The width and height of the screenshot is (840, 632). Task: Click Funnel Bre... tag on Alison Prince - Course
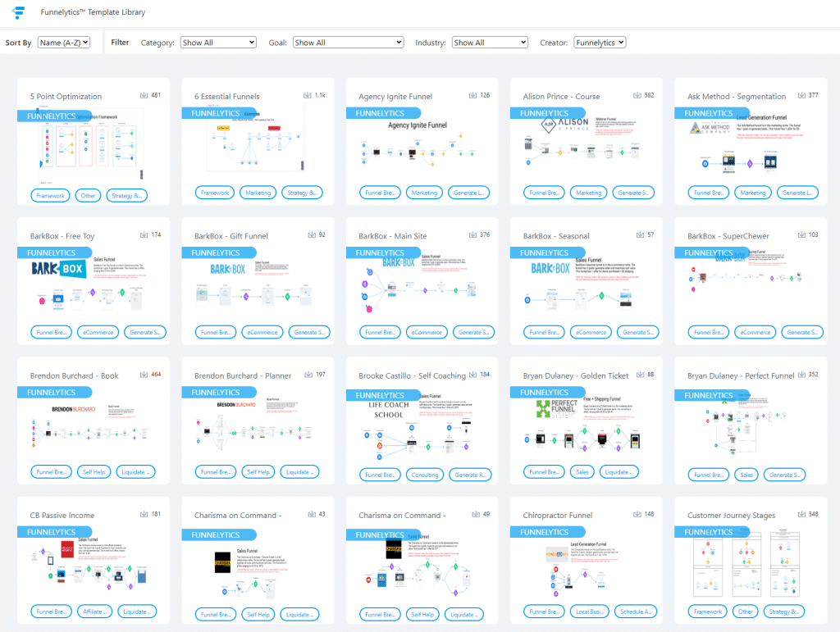pyautogui.click(x=544, y=193)
